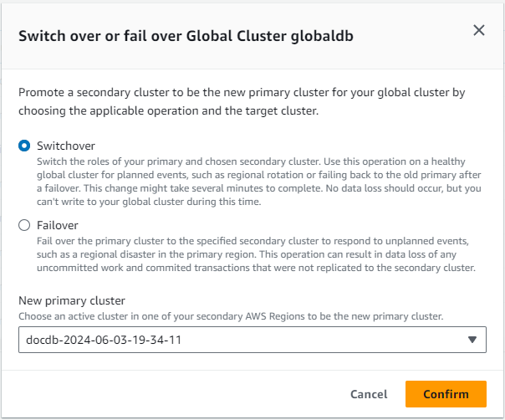Click the Failover option label

57,224
